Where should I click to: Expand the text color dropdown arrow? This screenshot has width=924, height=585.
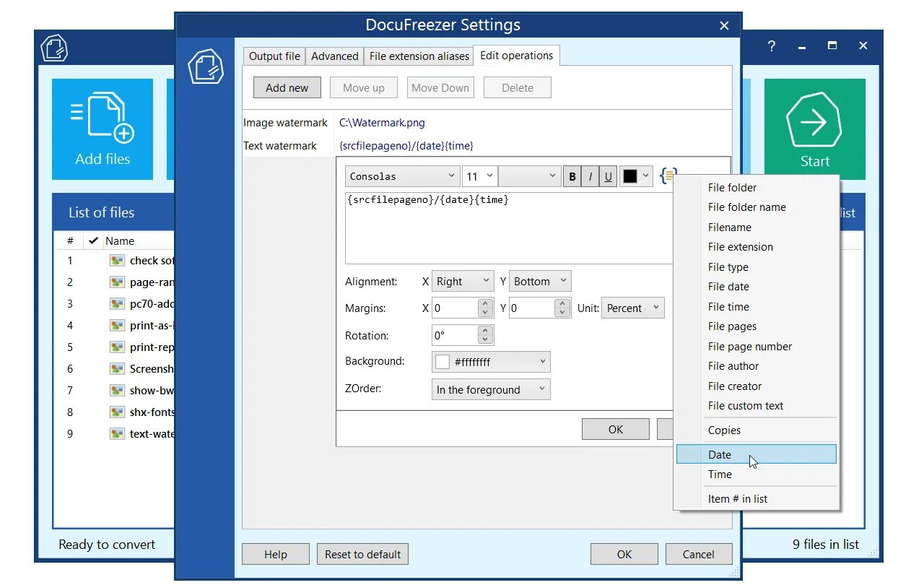point(646,176)
